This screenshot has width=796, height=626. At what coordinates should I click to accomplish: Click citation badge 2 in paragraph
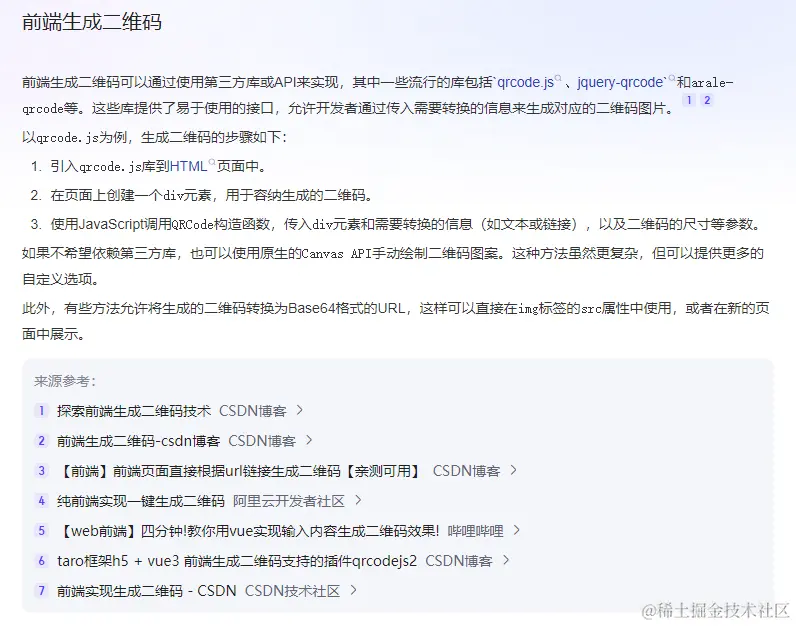tap(707, 100)
